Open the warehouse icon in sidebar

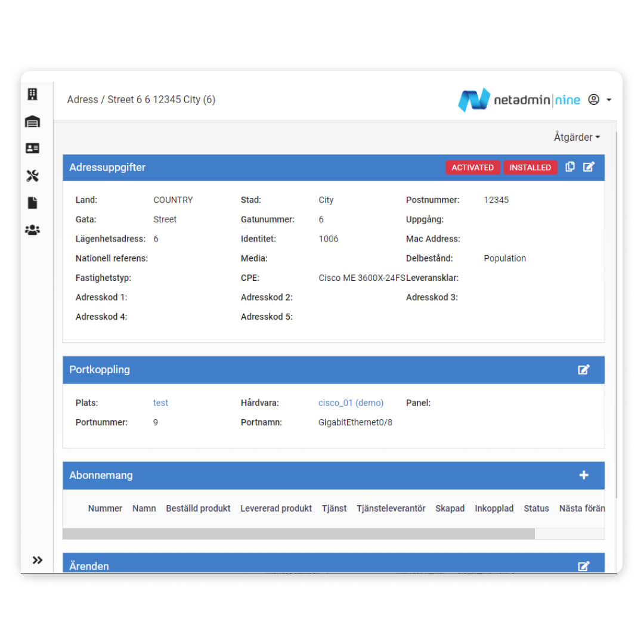pyautogui.click(x=32, y=122)
